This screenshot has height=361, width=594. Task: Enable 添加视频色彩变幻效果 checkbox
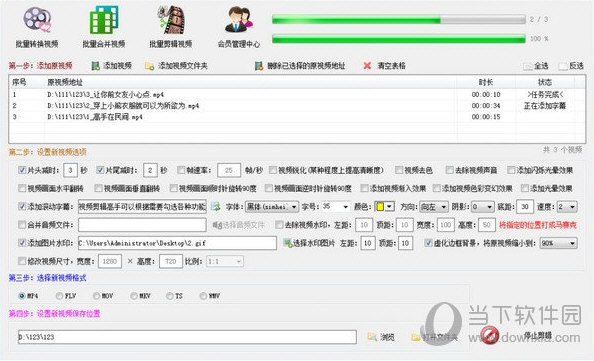[437, 188]
